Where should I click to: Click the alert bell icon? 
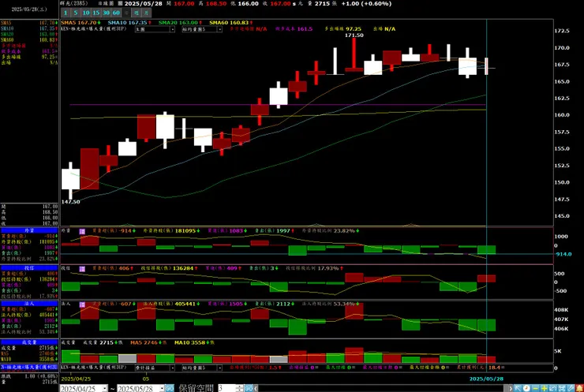(x=579, y=388)
